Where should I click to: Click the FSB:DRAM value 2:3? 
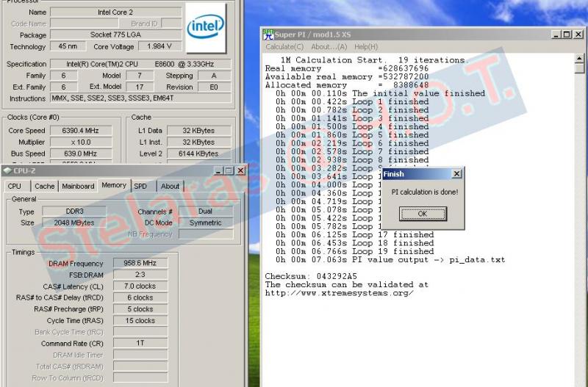[x=140, y=275]
